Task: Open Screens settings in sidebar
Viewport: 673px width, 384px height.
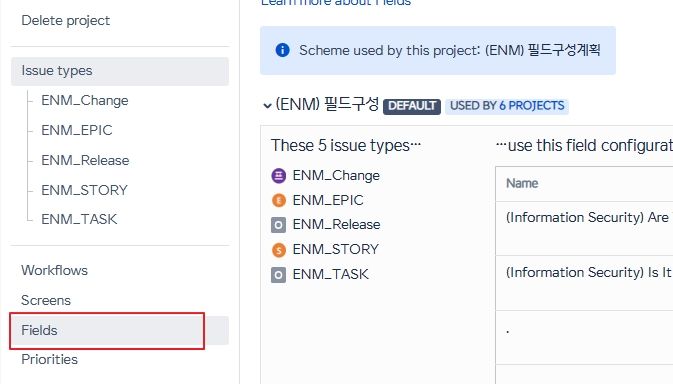Action: coord(46,300)
